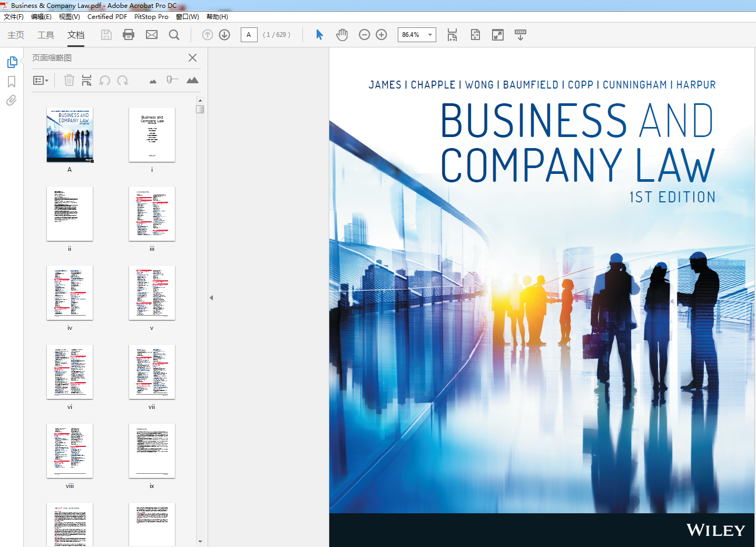Viewport: 756px width, 547px height.
Task: Select page thumbnail iii
Action: (152, 214)
